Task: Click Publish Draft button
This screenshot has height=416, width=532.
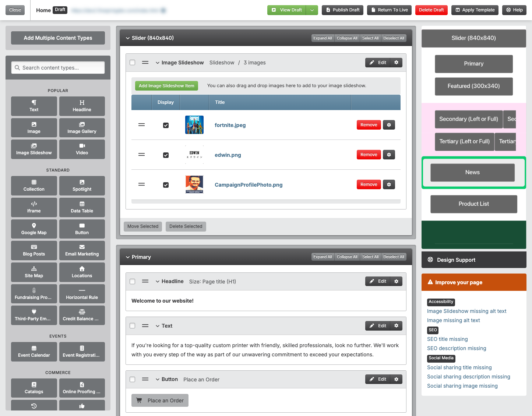Action: coord(342,10)
